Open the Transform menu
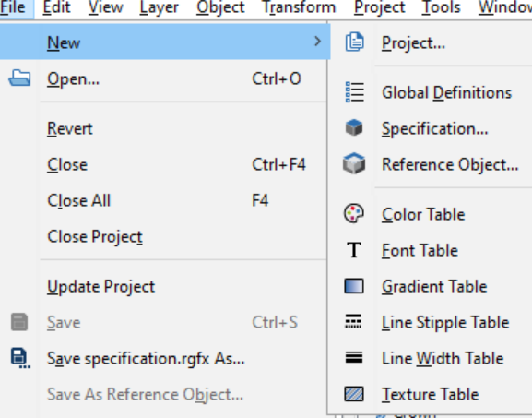The height and width of the screenshot is (418, 532). 299,7
